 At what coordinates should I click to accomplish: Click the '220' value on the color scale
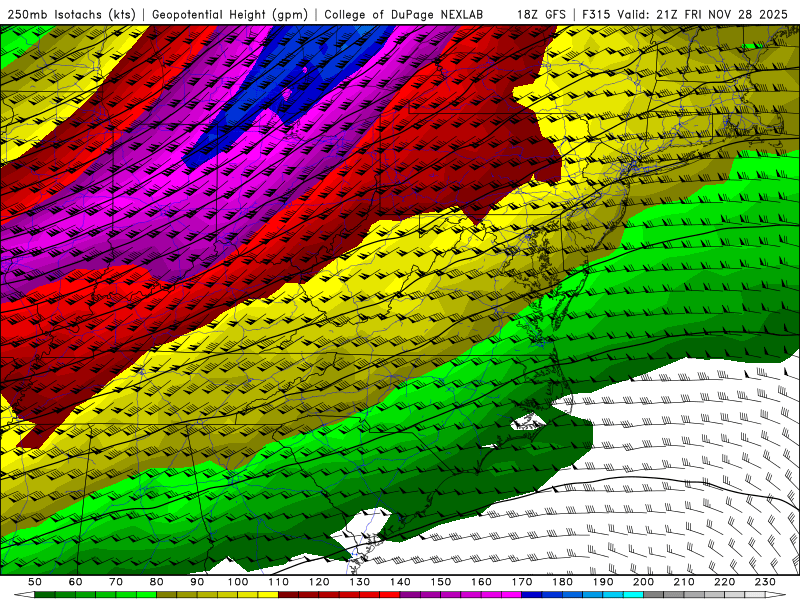(725, 582)
